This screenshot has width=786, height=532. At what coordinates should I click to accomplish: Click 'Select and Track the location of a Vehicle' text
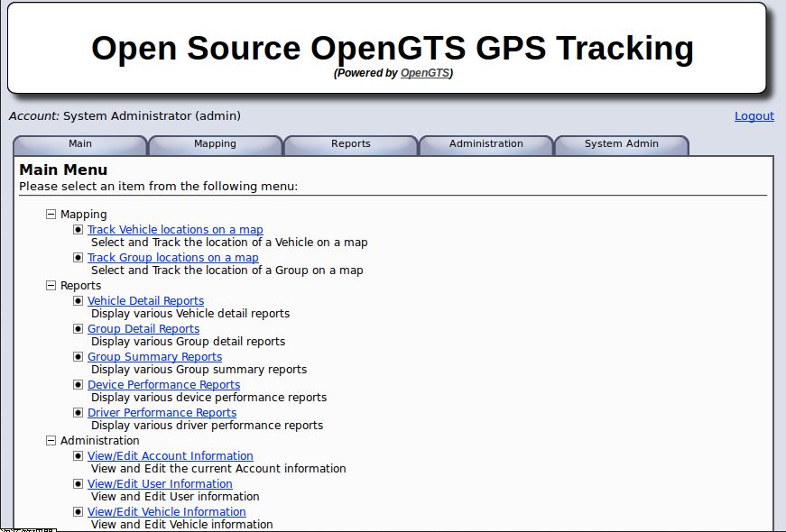229,243
